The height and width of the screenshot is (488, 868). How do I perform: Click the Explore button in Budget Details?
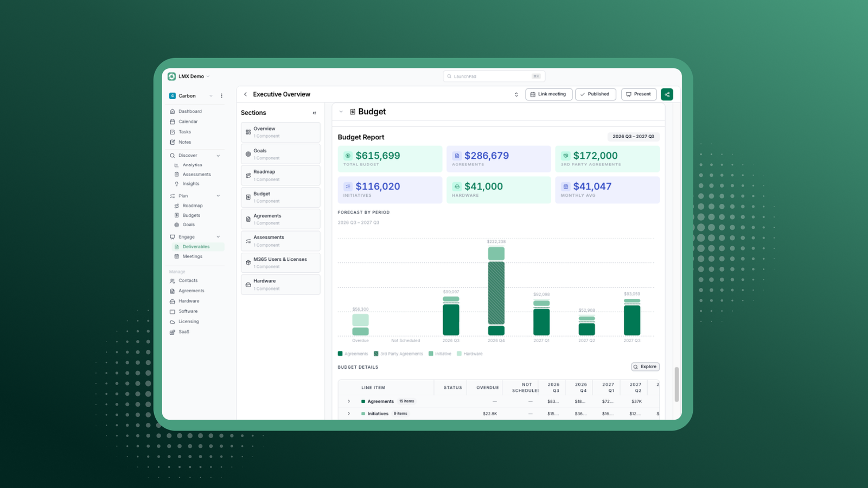(645, 367)
